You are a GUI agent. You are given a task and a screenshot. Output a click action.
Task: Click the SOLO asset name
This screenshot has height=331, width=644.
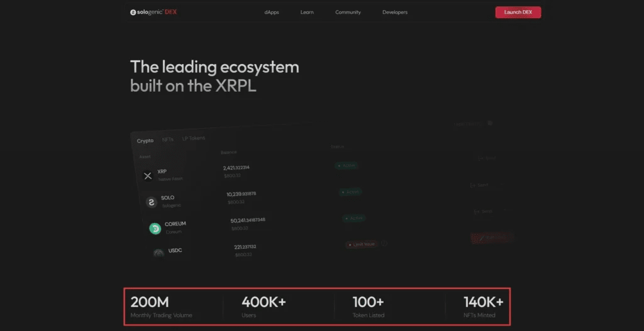point(167,198)
